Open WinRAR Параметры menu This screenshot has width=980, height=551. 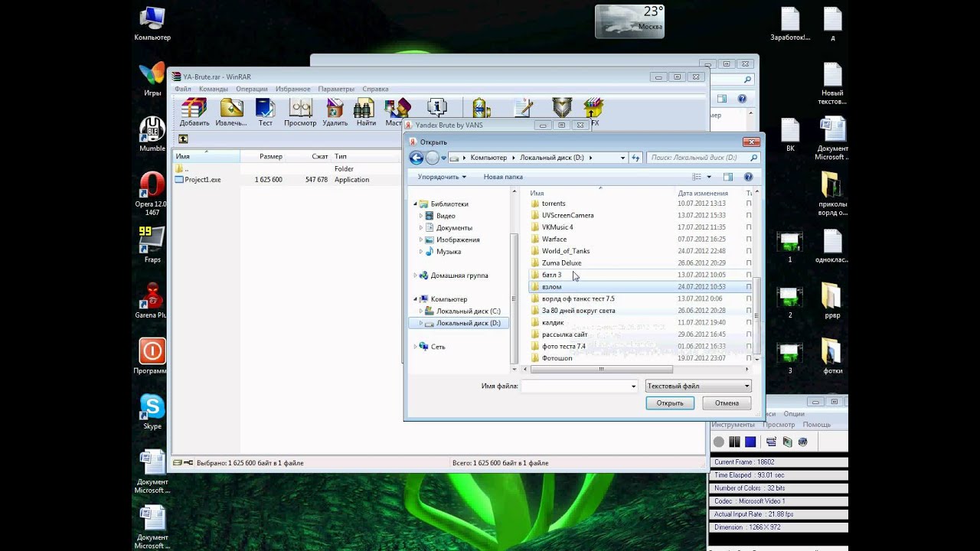336,89
